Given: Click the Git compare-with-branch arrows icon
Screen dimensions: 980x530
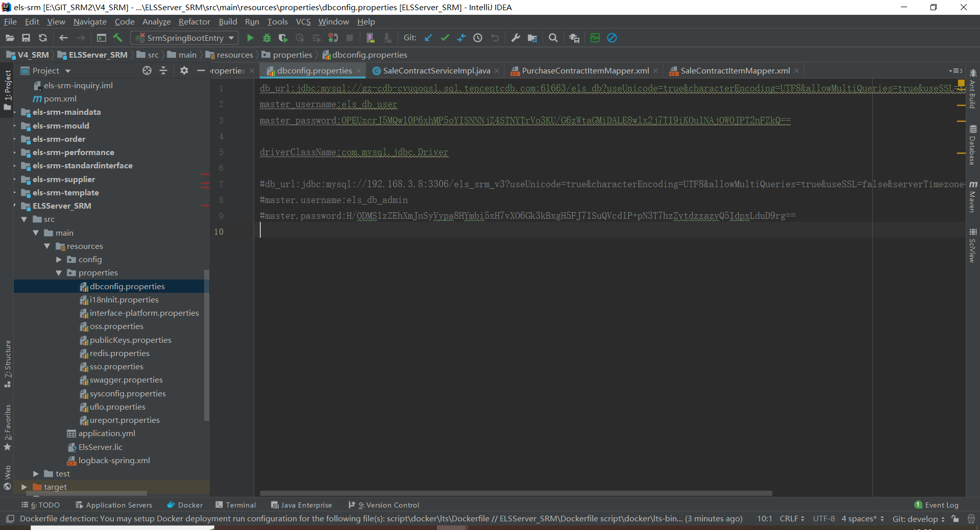Looking at the screenshot, I should pos(461,38).
